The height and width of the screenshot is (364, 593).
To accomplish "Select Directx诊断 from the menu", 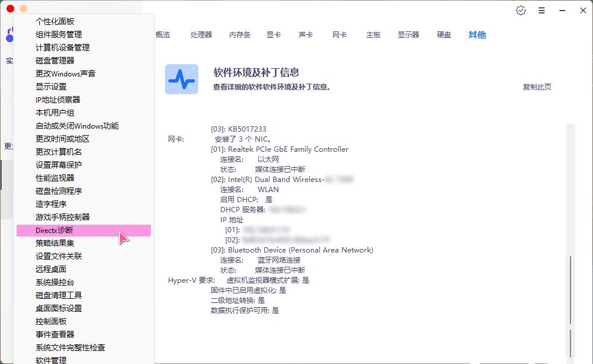I will [x=55, y=230].
